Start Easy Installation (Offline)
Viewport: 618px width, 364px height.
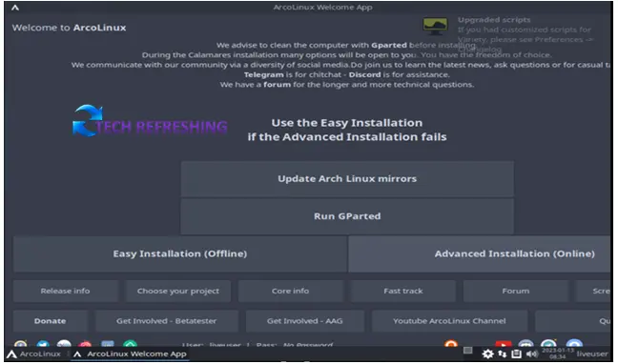pos(180,253)
